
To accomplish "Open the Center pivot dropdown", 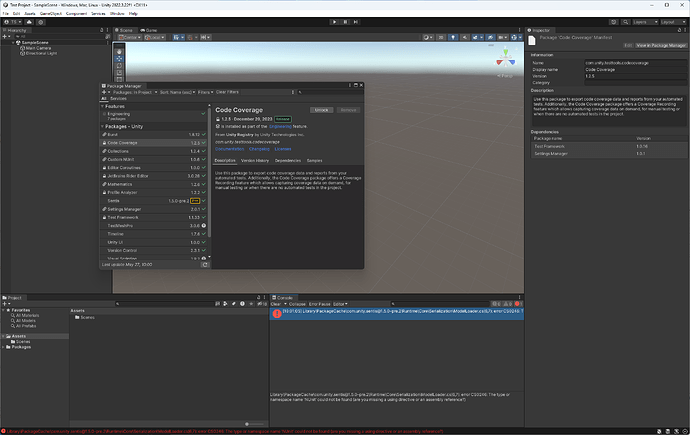I will point(130,37).
